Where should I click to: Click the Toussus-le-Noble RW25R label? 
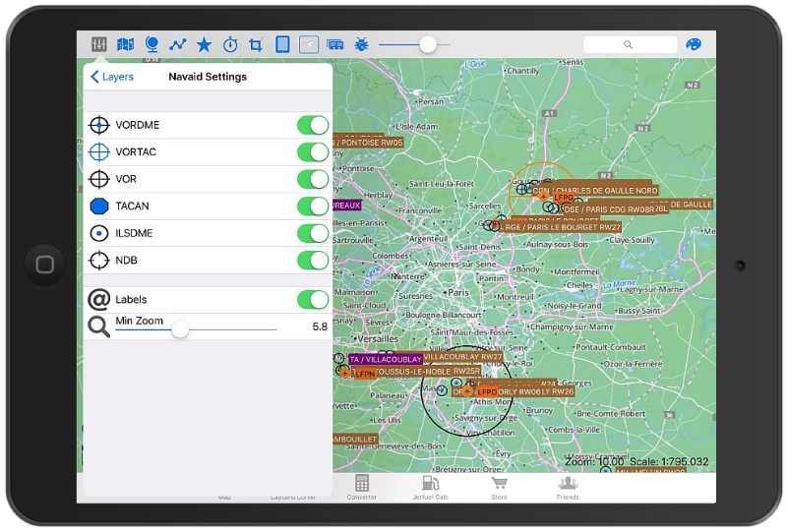[428, 372]
